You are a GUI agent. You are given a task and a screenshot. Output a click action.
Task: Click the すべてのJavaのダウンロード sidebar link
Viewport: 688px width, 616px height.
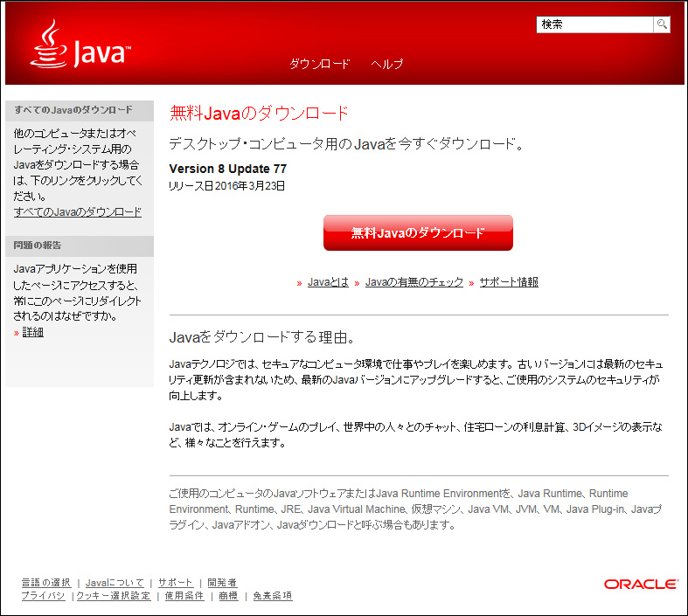click(x=78, y=212)
